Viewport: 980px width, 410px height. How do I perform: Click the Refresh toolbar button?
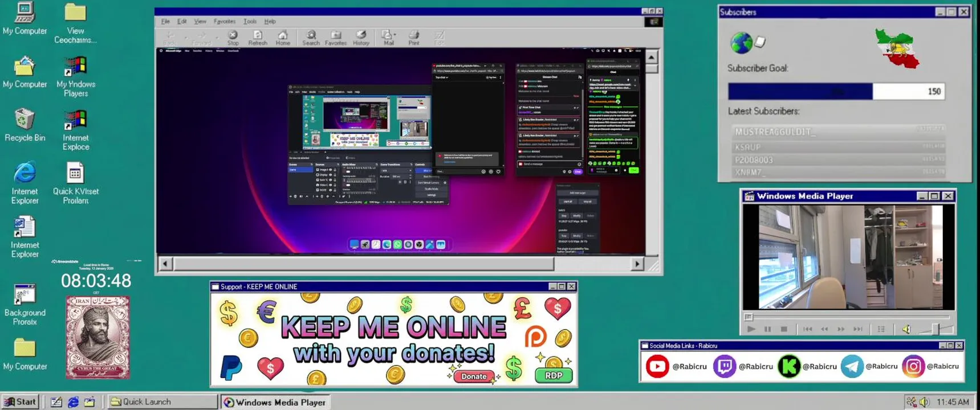click(x=258, y=38)
